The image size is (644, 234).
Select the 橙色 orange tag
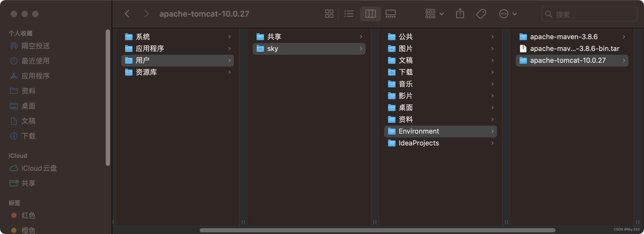(x=28, y=230)
